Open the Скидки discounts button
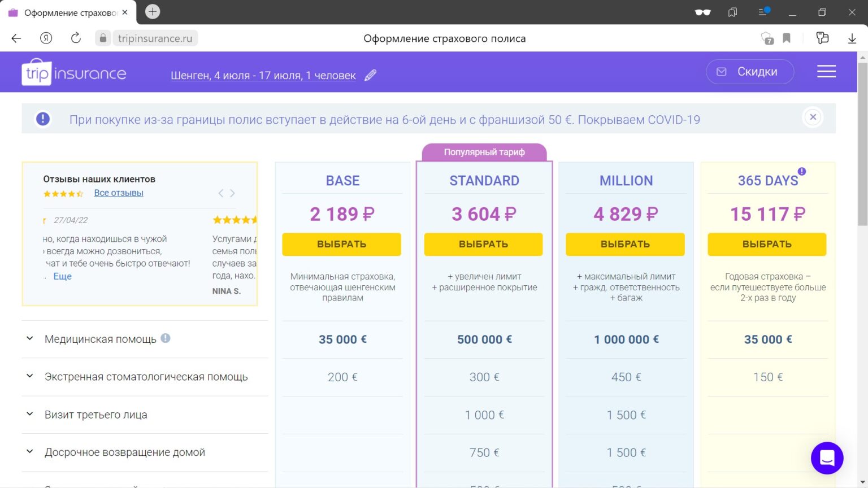The width and height of the screenshot is (868, 488). [x=749, y=72]
